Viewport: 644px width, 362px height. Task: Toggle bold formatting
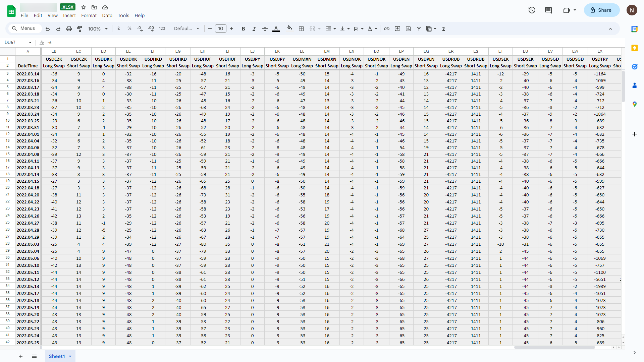pyautogui.click(x=244, y=29)
